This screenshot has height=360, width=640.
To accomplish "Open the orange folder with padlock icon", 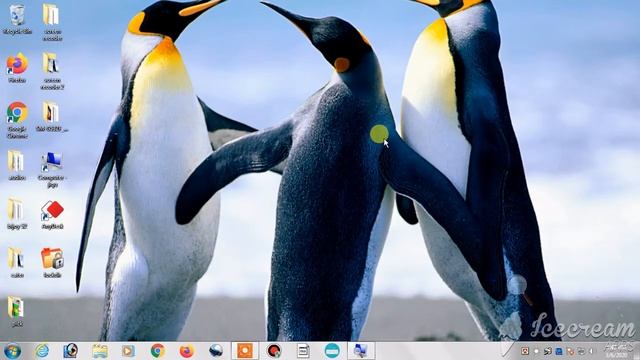I will [52, 262].
